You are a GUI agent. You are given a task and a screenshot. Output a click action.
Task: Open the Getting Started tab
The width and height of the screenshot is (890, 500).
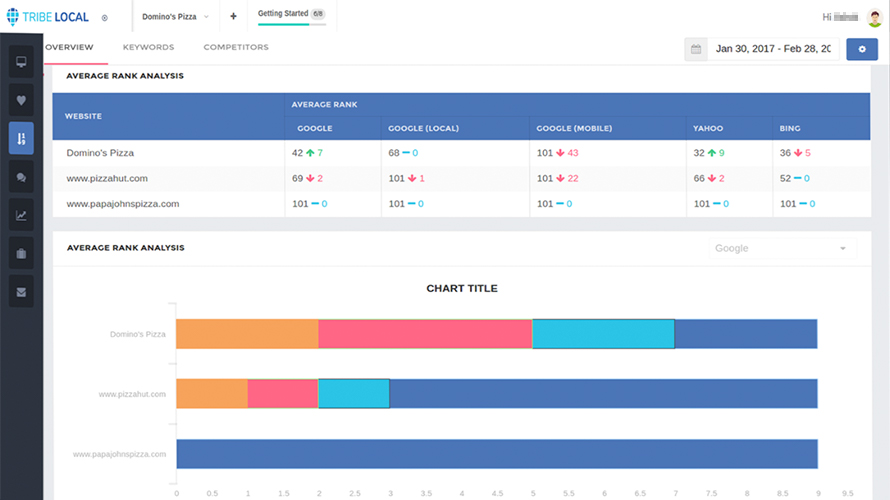[x=291, y=14]
